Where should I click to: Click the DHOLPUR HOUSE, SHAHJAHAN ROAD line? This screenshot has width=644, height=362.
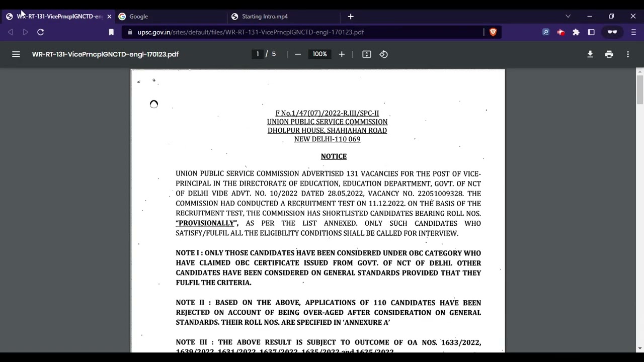(x=327, y=130)
